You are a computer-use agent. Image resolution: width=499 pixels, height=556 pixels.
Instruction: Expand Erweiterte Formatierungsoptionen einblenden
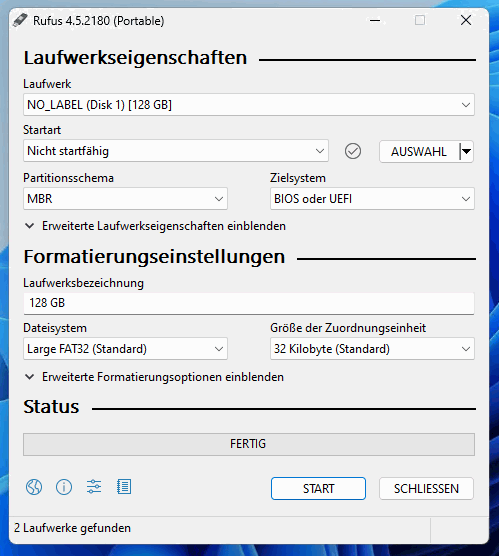coord(154,377)
